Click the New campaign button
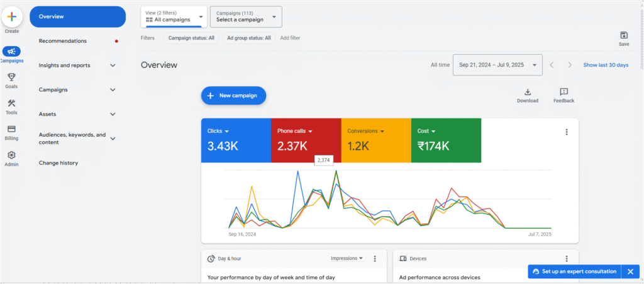This screenshot has width=644, height=284. point(234,96)
